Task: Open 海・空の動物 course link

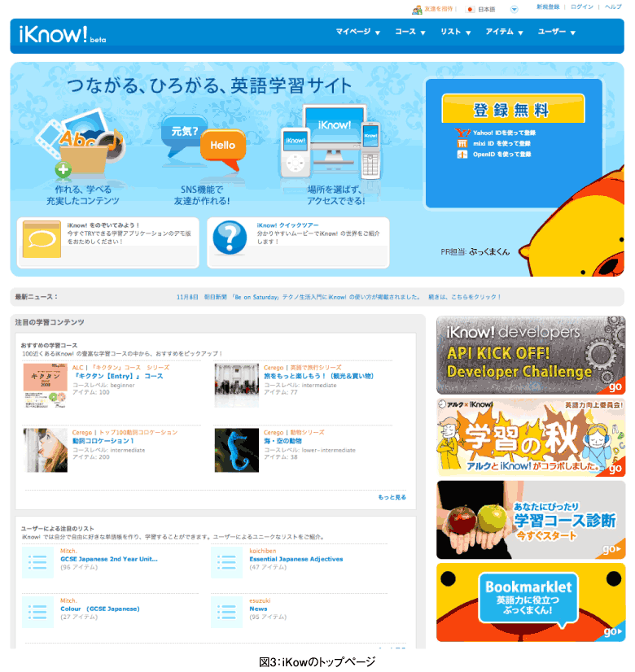Action: tap(282, 441)
